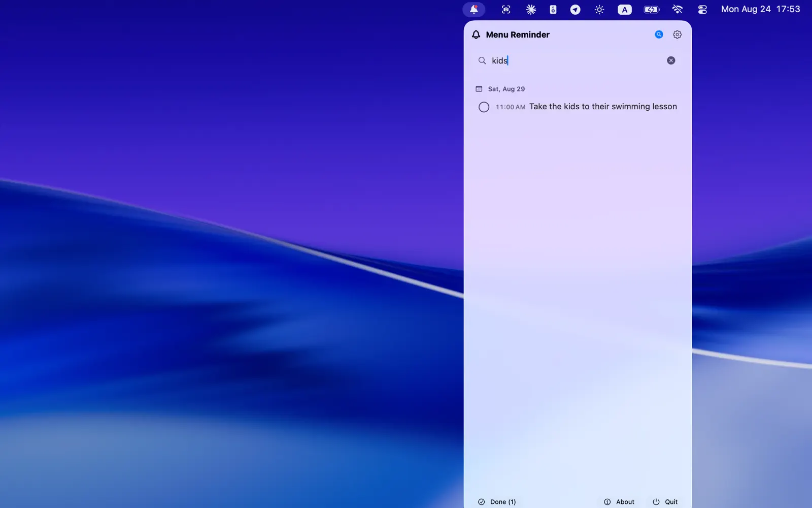Click the 11:00 AM time label
Image resolution: width=812 pixels, height=508 pixels.
(511, 107)
